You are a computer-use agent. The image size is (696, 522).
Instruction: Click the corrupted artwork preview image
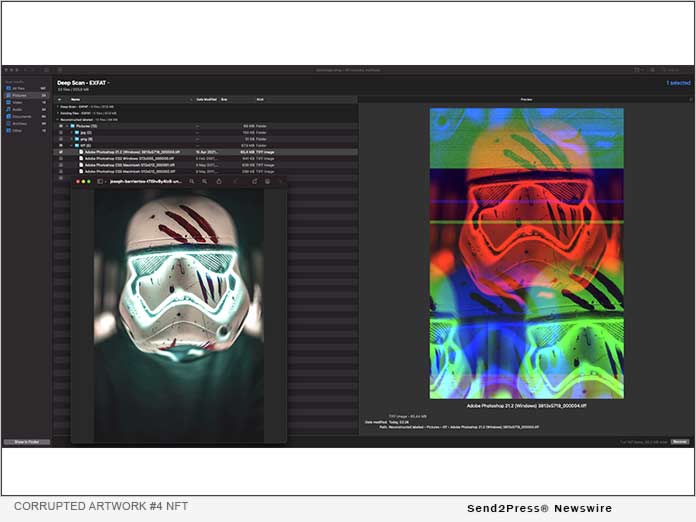(526, 254)
